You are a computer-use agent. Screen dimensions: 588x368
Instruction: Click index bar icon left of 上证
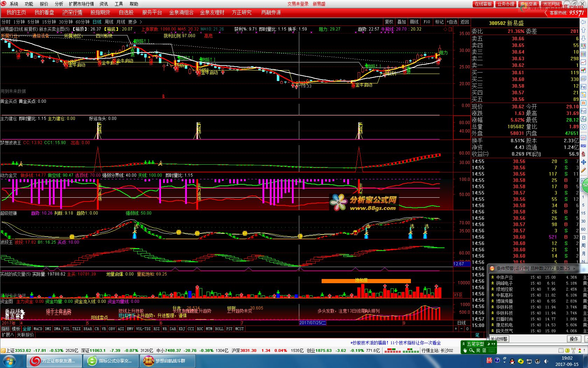coord(3,350)
